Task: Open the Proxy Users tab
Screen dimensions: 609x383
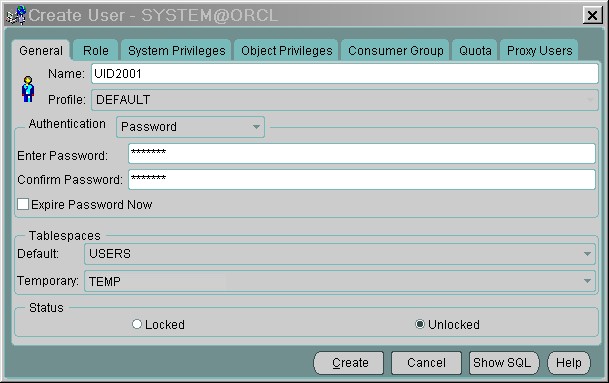Action: (x=539, y=50)
